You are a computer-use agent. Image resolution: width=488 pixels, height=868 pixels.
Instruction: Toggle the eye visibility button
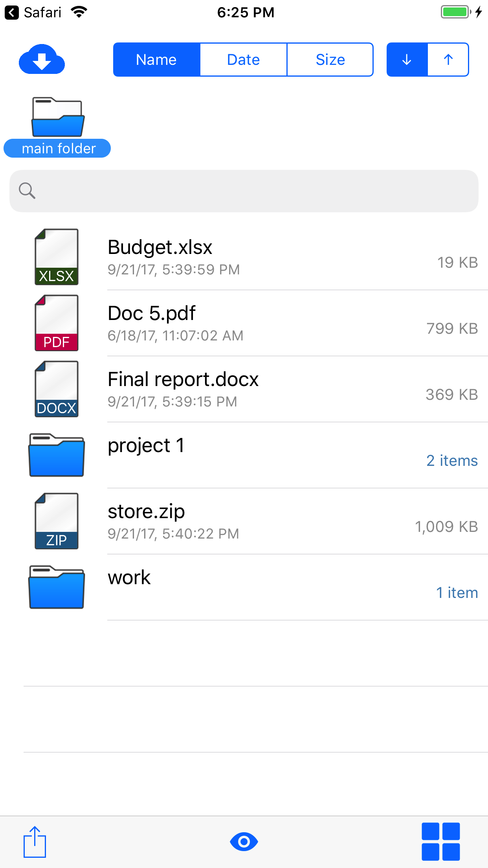244,842
